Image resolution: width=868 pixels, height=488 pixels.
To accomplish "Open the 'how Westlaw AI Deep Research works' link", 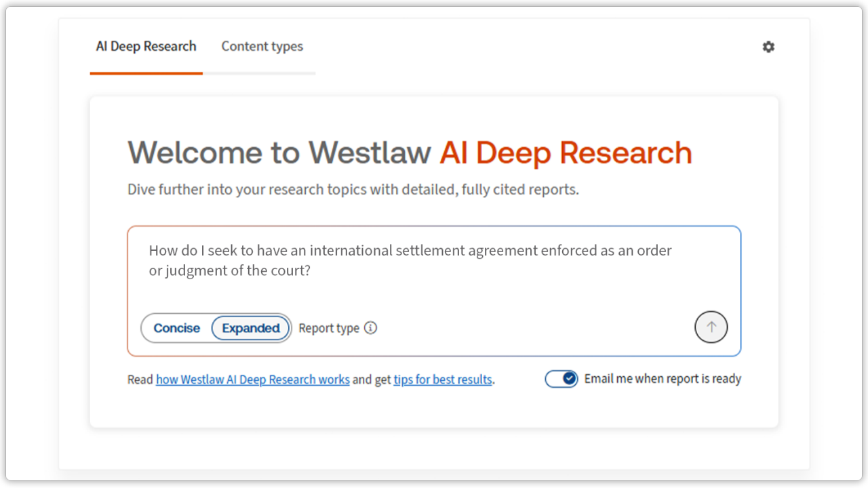I will point(253,380).
